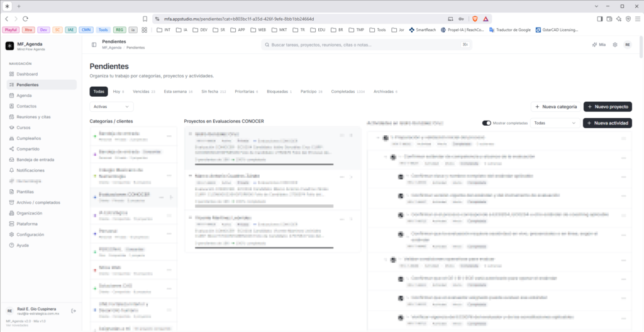This screenshot has height=332, width=644.
Task: Open Brave Shields icon in address bar
Action: click(475, 19)
